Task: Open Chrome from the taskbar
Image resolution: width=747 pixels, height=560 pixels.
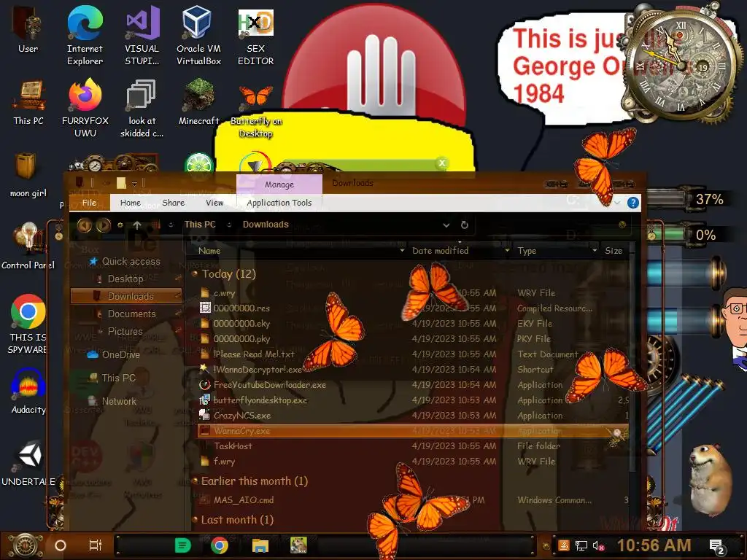Action: [220, 545]
